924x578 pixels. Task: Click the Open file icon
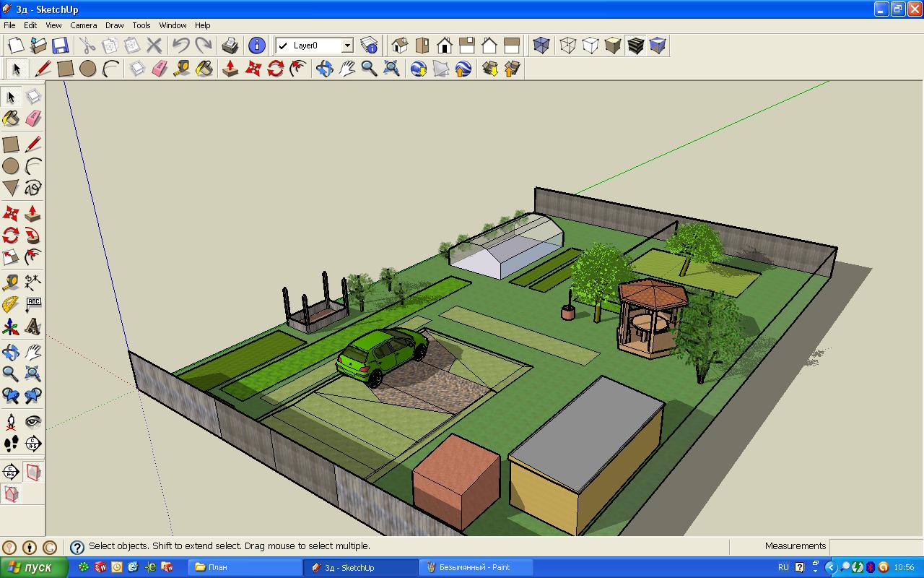[x=38, y=46]
